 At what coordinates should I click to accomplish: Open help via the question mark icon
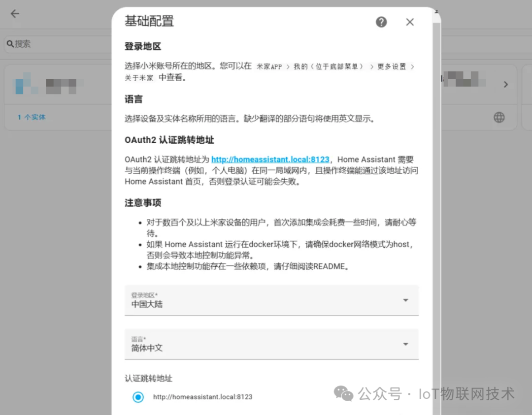(381, 22)
